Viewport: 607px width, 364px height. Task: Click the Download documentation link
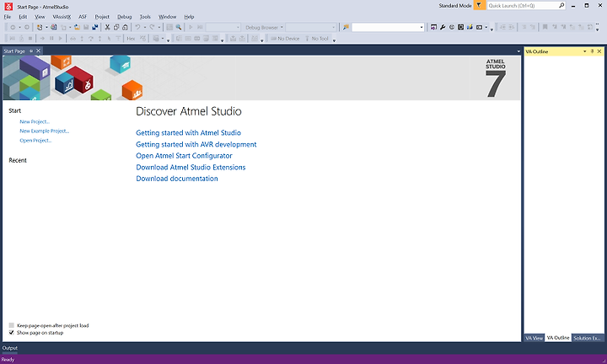[177, 179]
